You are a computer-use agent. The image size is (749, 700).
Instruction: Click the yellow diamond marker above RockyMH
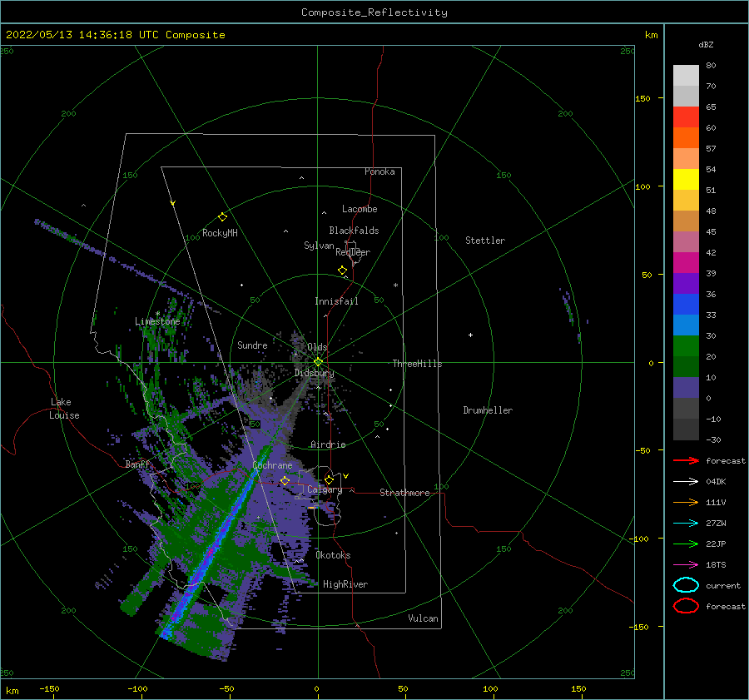click(222, 217)
